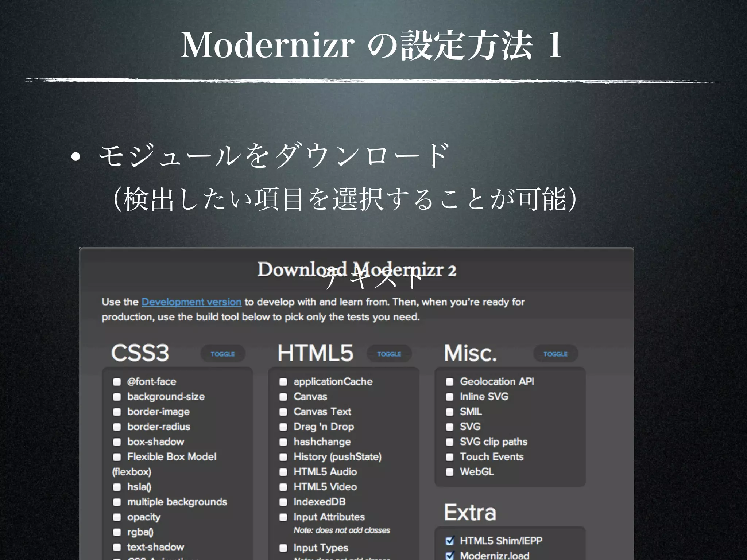
Task: Tick the box-shadow checkbox
Action: pos(117,442)
